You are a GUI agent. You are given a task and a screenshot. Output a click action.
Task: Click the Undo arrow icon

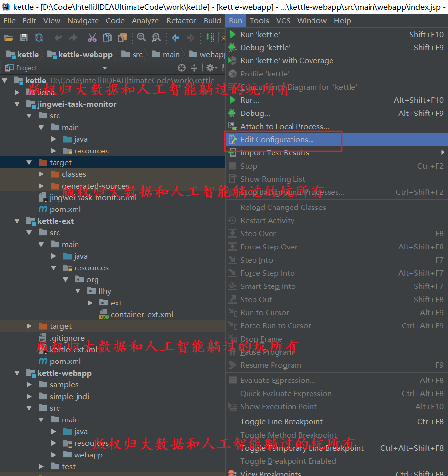click(58, 38)
